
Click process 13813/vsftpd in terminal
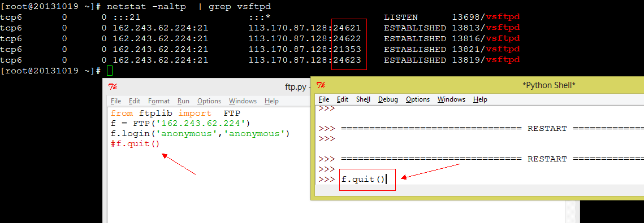pyautogui.click(x=486, y=28)
